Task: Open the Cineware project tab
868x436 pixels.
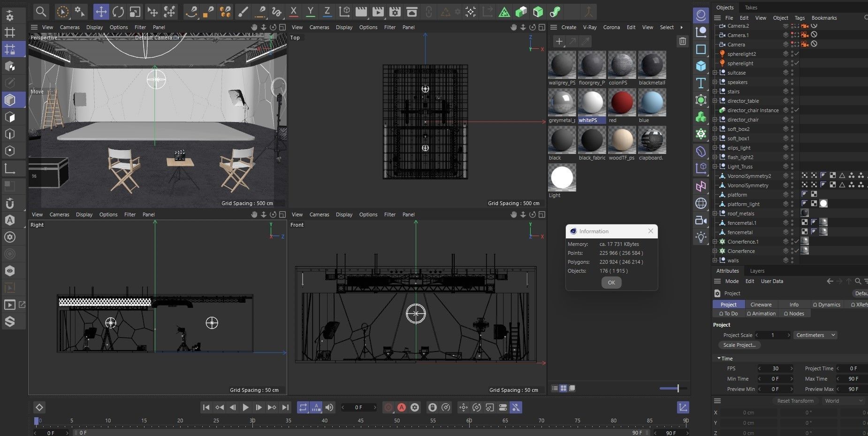Action: [x=761, y=305]
